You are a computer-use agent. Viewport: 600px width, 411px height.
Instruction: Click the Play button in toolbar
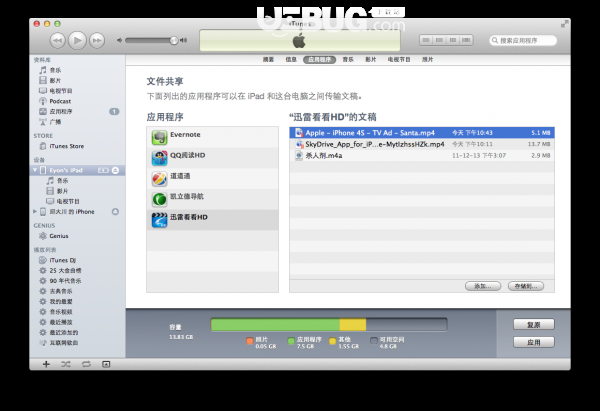tap(77, 40)
